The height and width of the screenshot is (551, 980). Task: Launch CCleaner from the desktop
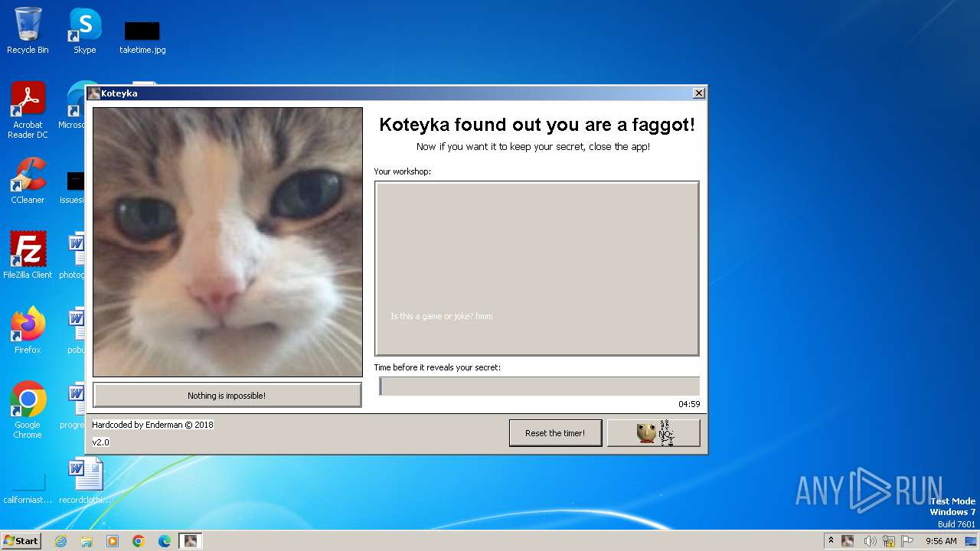28,181
